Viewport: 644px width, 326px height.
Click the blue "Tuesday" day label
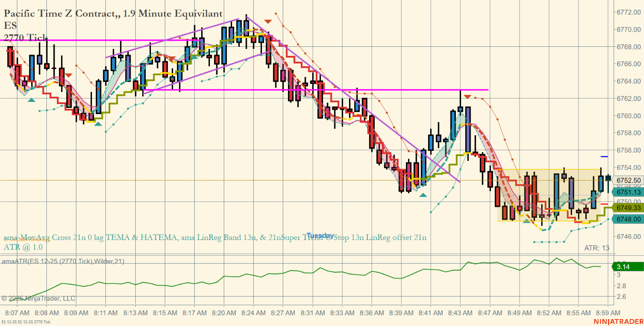[x=320, y=236]
